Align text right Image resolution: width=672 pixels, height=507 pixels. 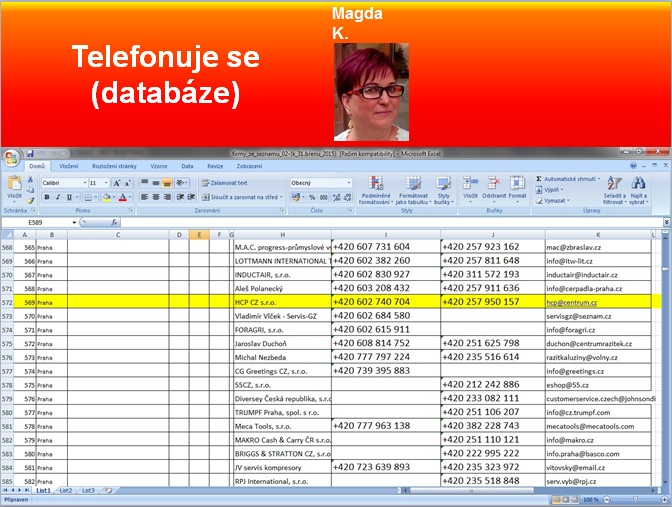[167, 197]
